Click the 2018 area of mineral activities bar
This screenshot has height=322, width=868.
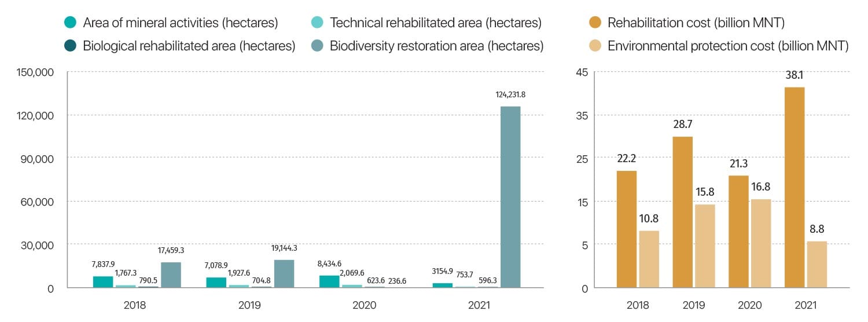103,282
